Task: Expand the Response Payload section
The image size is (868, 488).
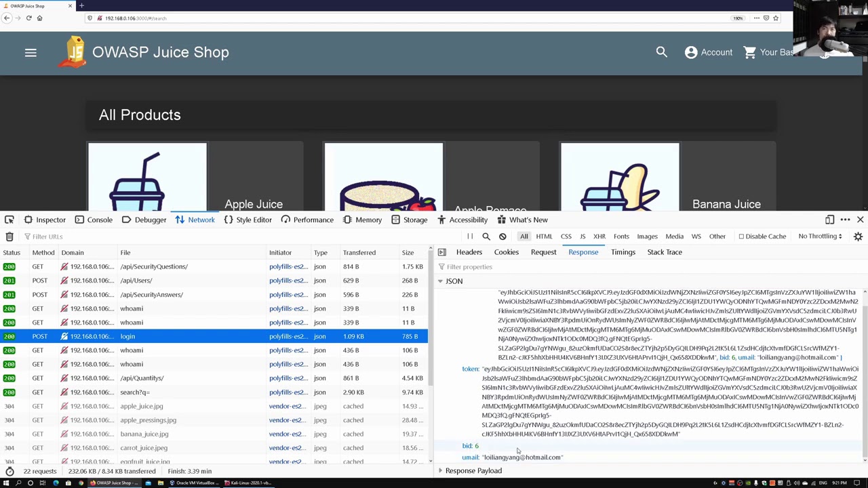Action: pyautogui.click(x=440, y=470)
